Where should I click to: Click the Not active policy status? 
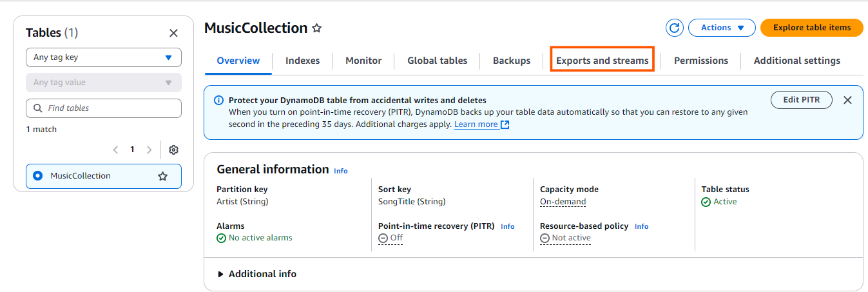tap(565, 238)
